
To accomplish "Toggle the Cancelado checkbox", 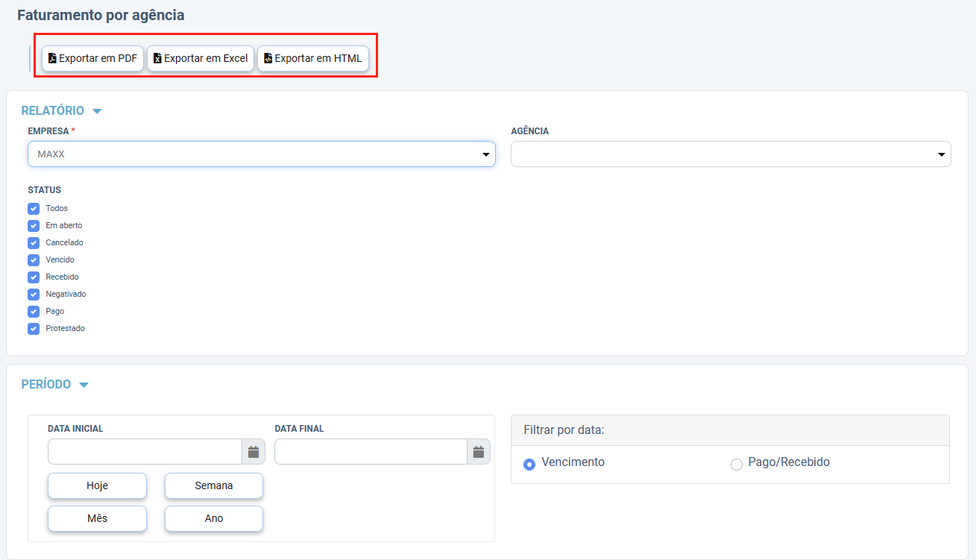I will pos(34,243).
